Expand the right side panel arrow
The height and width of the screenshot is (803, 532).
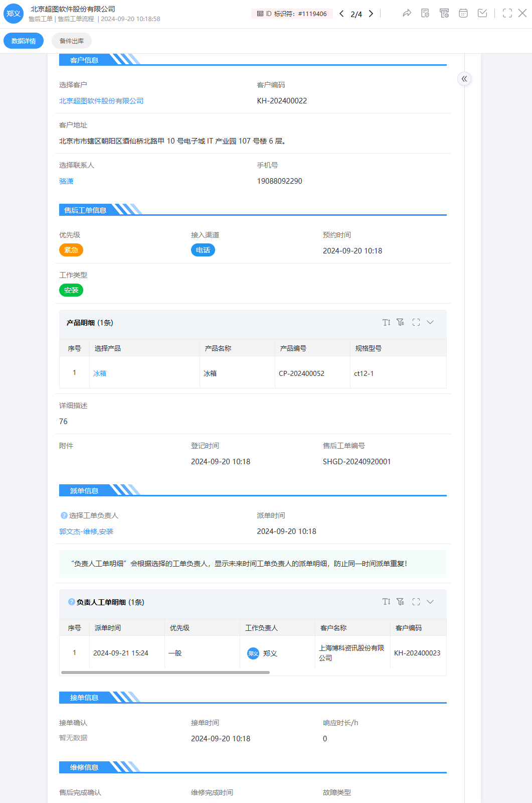464,79
